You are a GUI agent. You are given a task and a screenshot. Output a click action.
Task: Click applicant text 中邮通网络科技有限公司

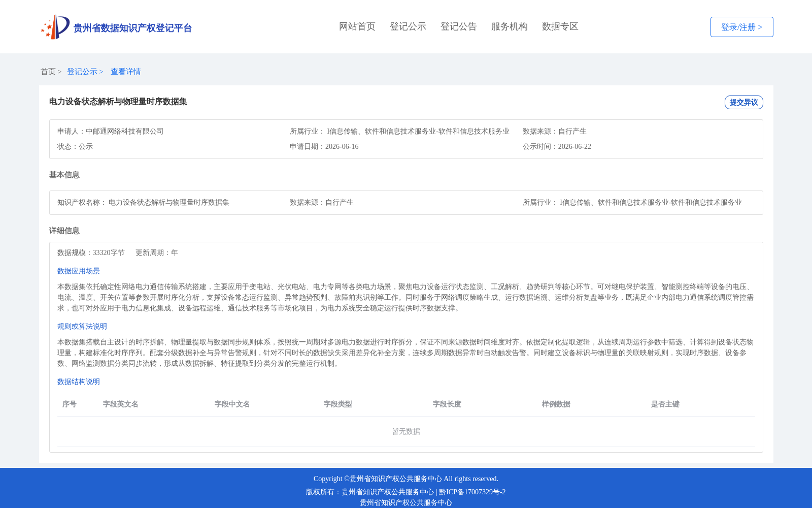pyautogui.click(x=125, y=131)
